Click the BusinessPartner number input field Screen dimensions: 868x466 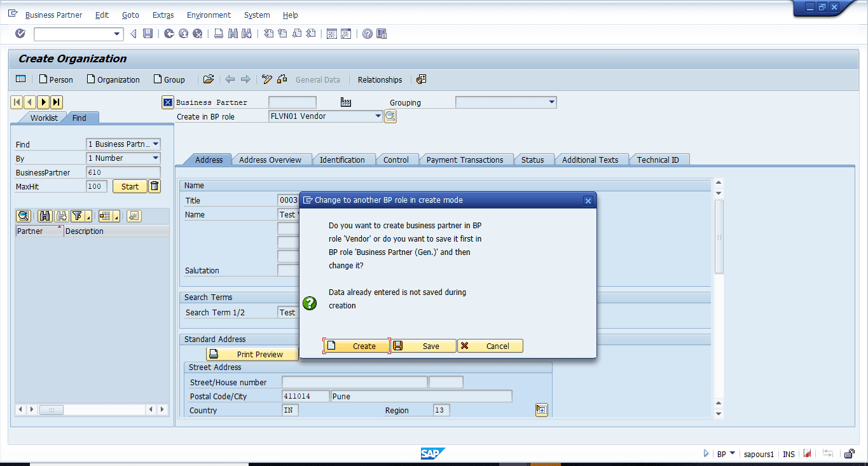pyautogui.click(x=123, y=172)
